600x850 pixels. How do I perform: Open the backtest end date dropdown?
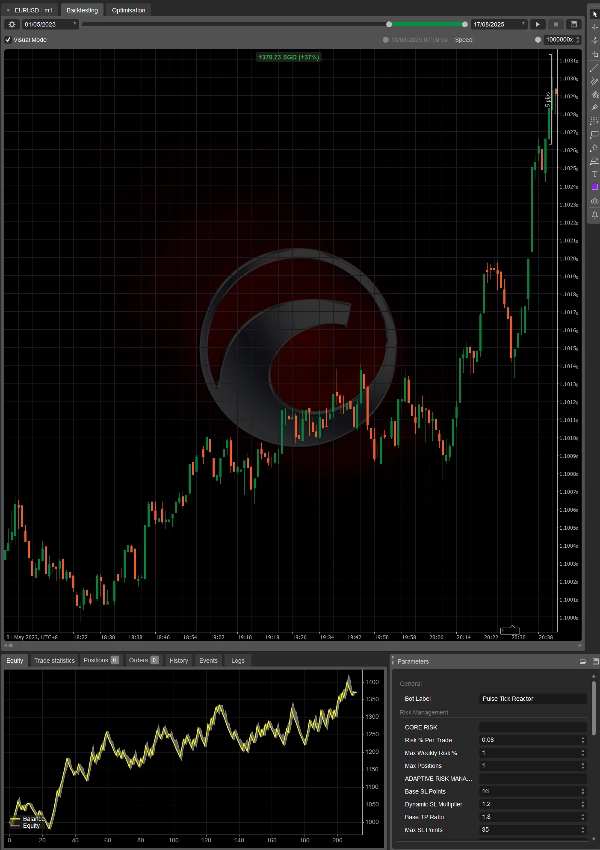click(x=499, y=24)
